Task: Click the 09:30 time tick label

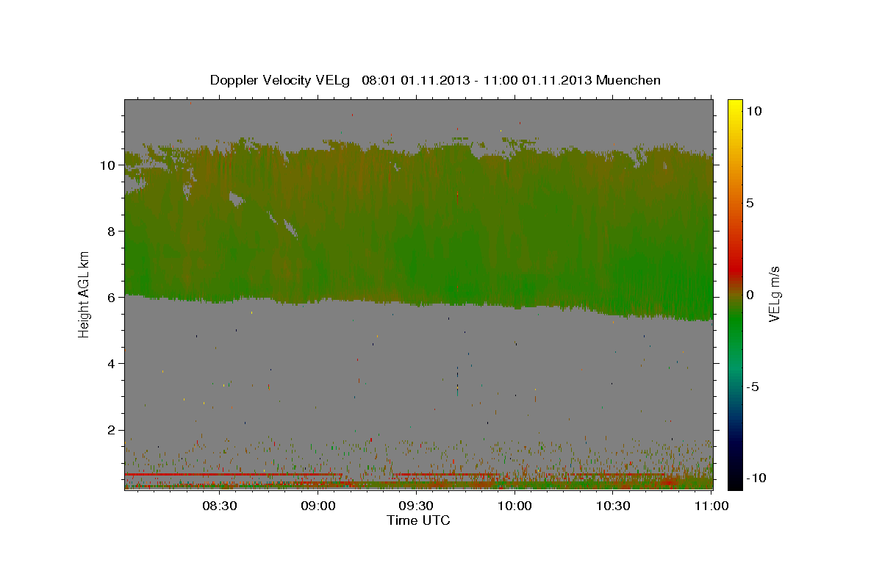Action: click(x=417, y=506)
